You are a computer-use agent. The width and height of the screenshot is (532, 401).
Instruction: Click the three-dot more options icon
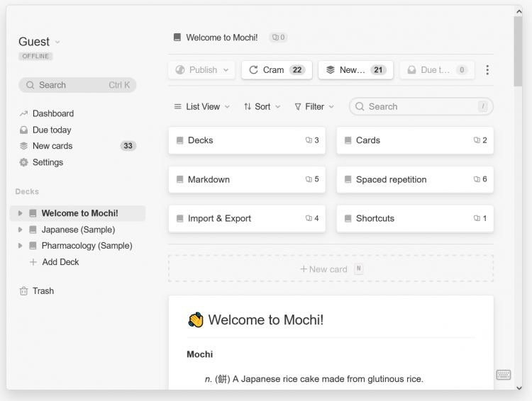[x=487, y=70]
